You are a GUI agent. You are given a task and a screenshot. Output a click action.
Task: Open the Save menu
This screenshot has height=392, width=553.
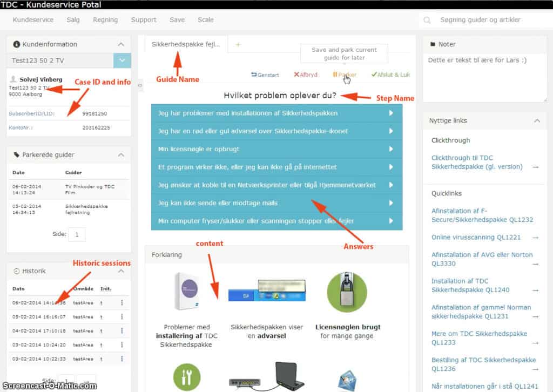tap(177, 20)
